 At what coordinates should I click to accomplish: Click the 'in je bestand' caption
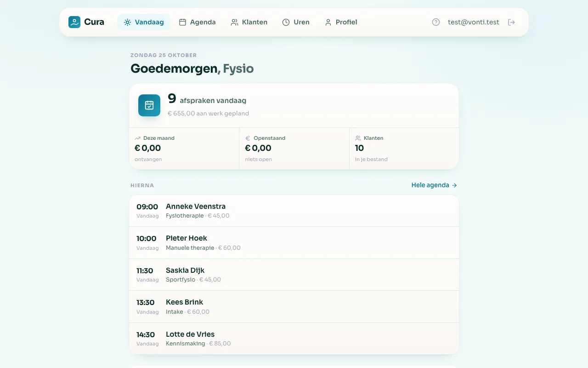371,160
